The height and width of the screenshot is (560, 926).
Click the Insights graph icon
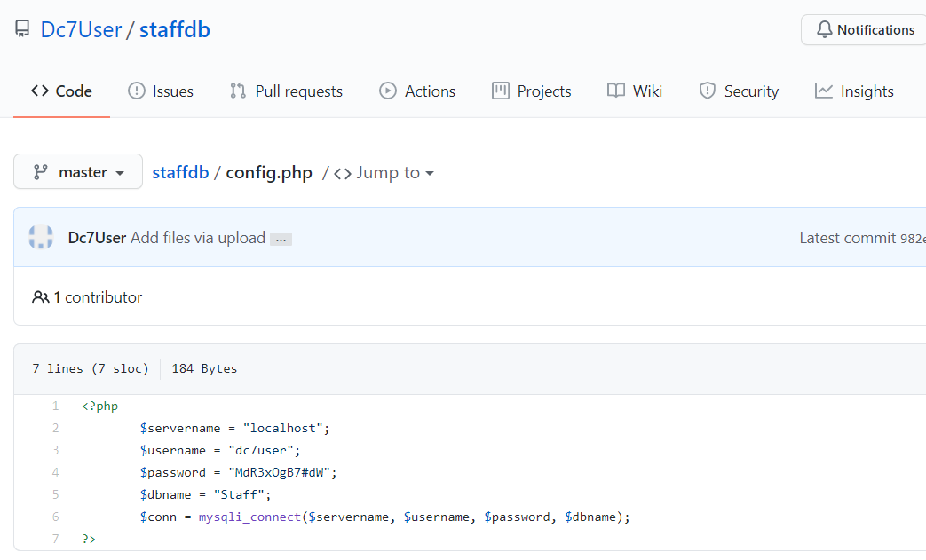pyautogui.click(x=824, y=91)
